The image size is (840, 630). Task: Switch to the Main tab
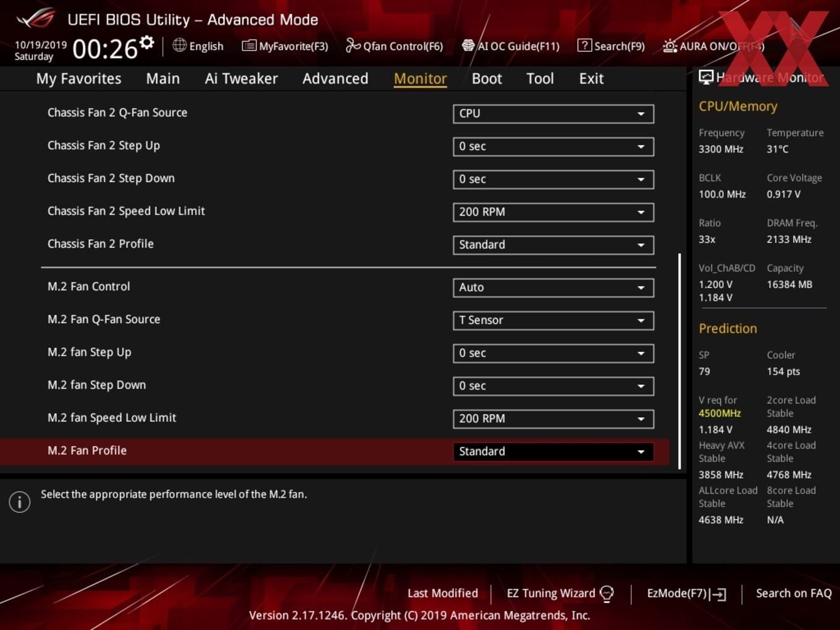(163, 78)
